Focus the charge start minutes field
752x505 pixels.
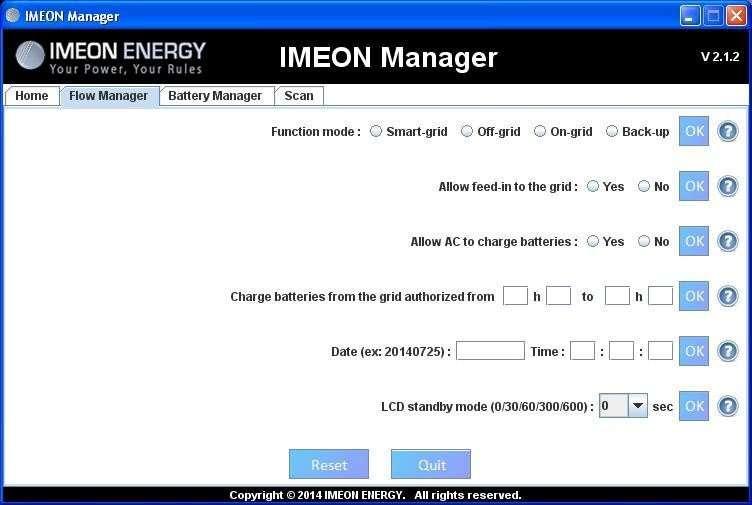click(x=559, y=296)
